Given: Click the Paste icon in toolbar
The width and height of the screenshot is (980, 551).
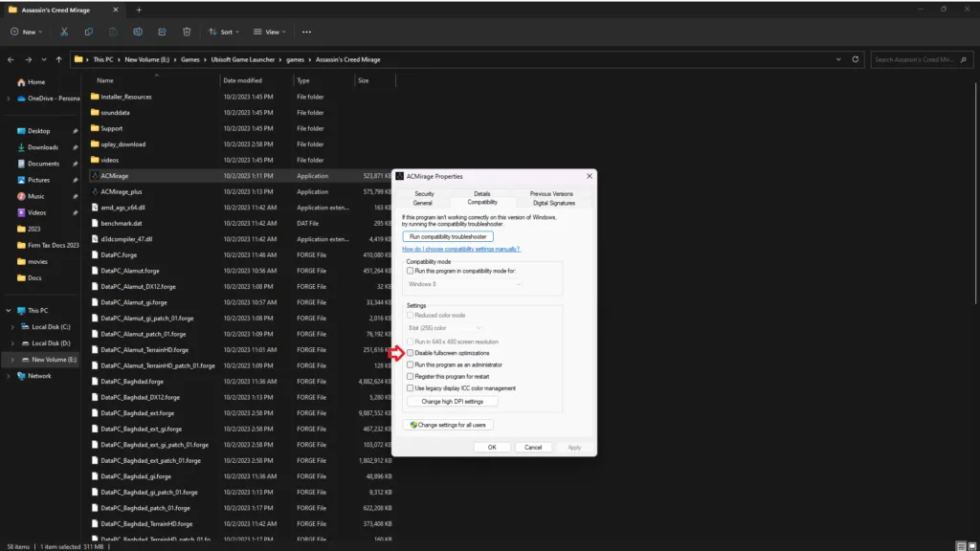Looking at the screenshot, I should [x=113, y=32].
